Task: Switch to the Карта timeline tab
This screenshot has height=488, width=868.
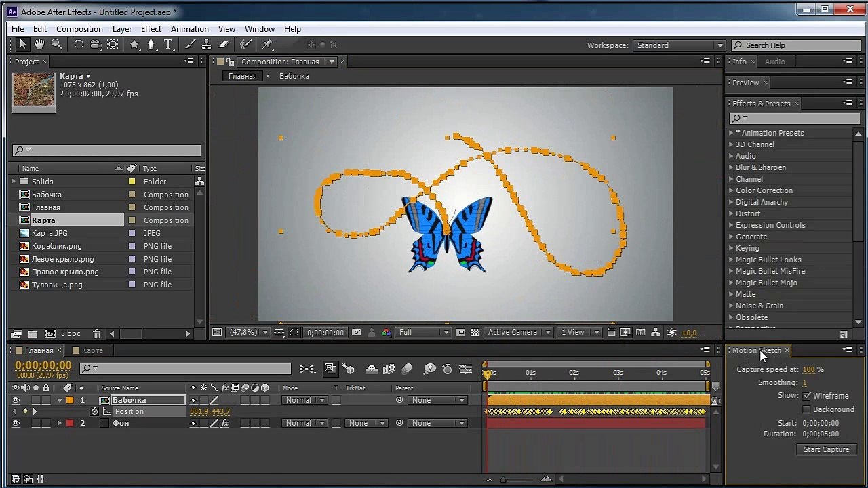Action: coord(92,350)
